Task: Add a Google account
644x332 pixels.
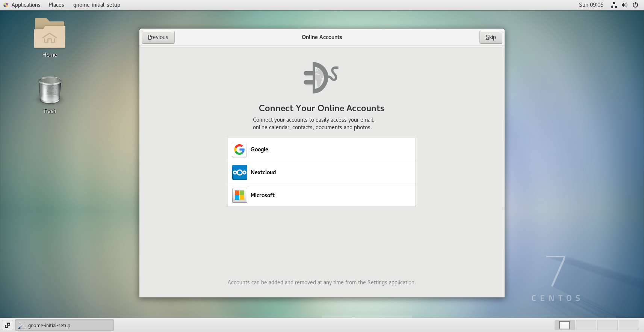Action: click(322, 149)
